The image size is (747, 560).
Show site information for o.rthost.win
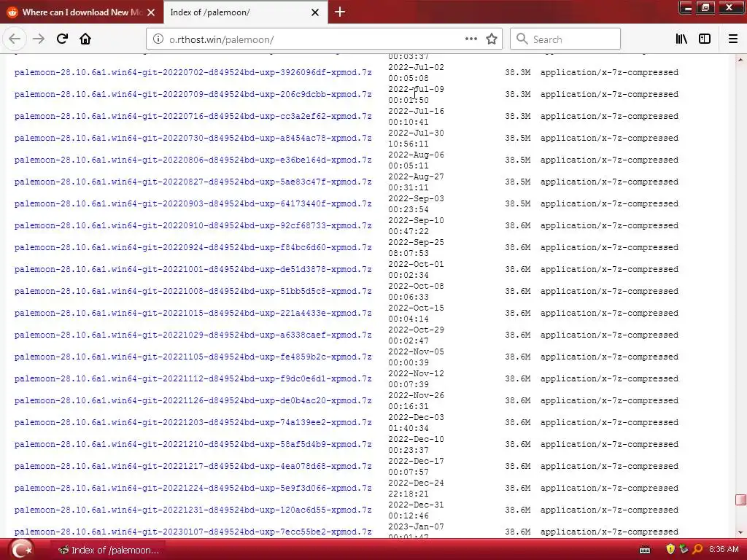(x=158, y=39)
